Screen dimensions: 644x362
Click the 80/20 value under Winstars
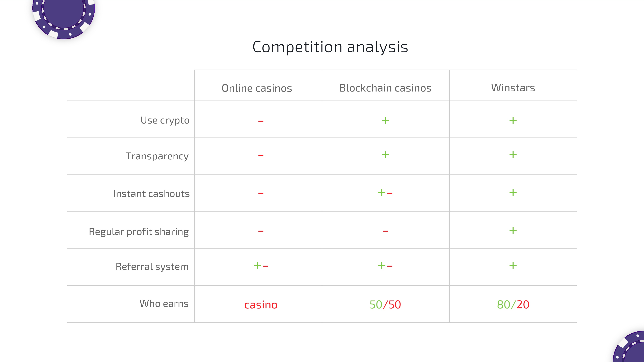coord(513,305)
